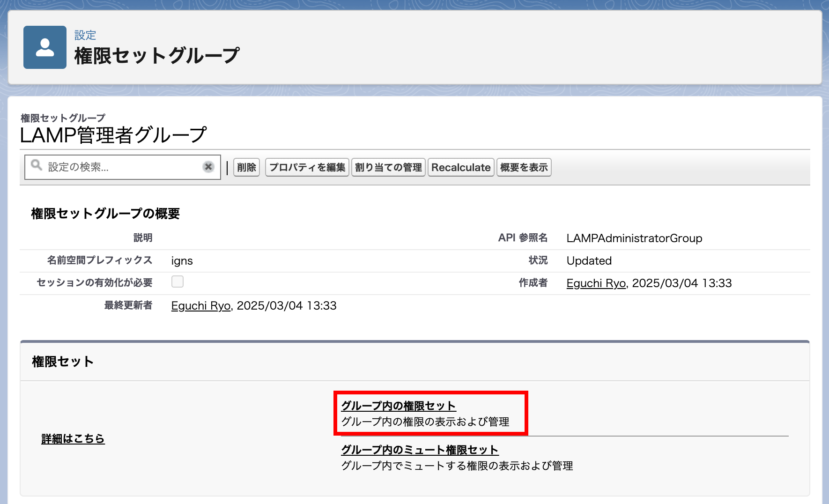
Task: Click the 詳細はこちら link
Action: pos(73,439)
